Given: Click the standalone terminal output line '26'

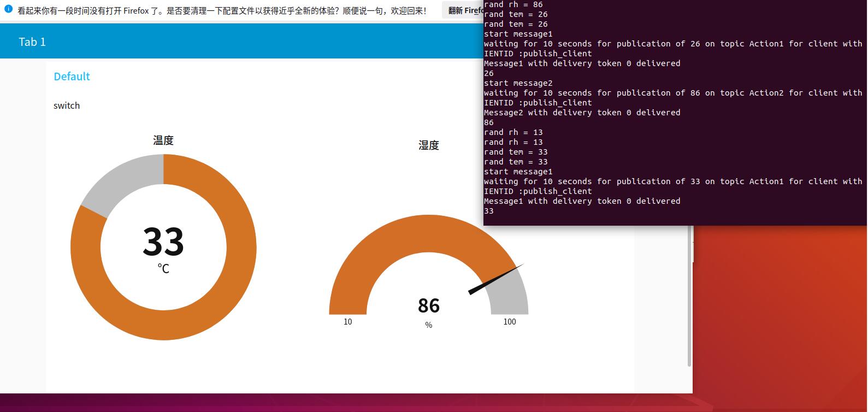Looking at the screenshot, I should [489, 73].
